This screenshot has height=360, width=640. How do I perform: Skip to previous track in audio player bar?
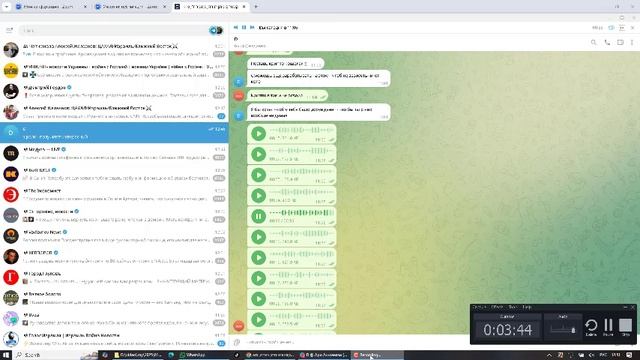(x=236, y=27)
